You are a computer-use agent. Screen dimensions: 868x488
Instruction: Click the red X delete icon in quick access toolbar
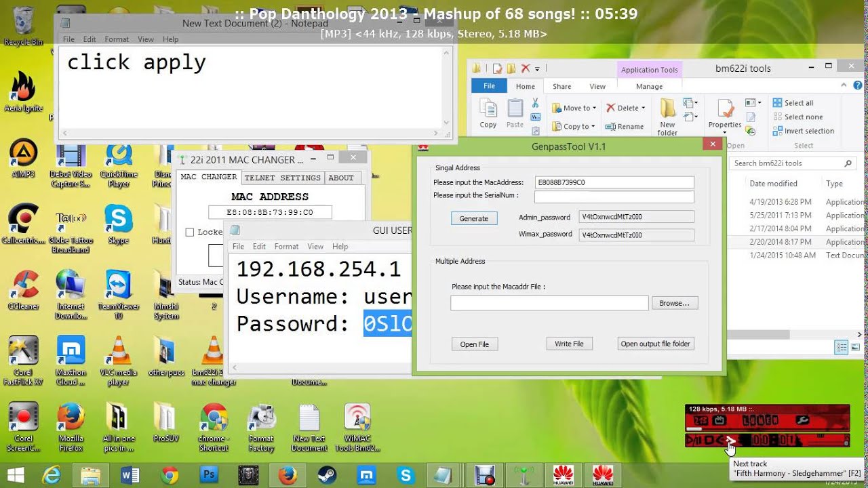(x=525, y=68)
